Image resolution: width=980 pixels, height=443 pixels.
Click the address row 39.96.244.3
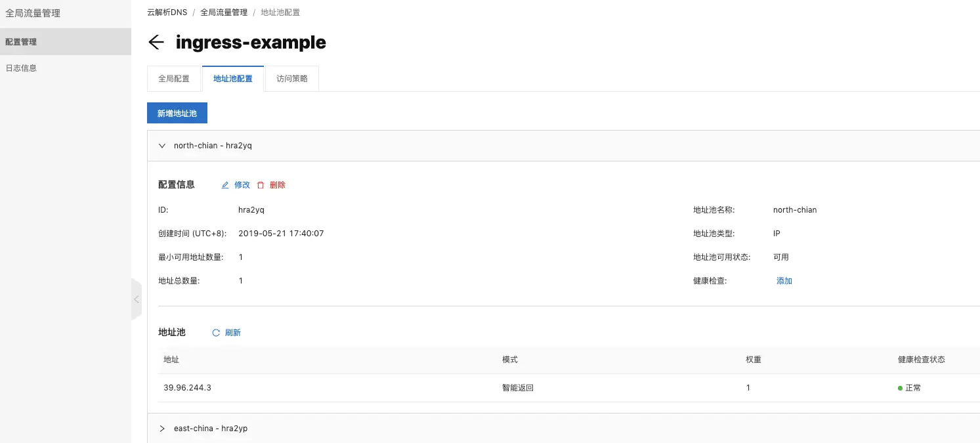pos(188,388)
